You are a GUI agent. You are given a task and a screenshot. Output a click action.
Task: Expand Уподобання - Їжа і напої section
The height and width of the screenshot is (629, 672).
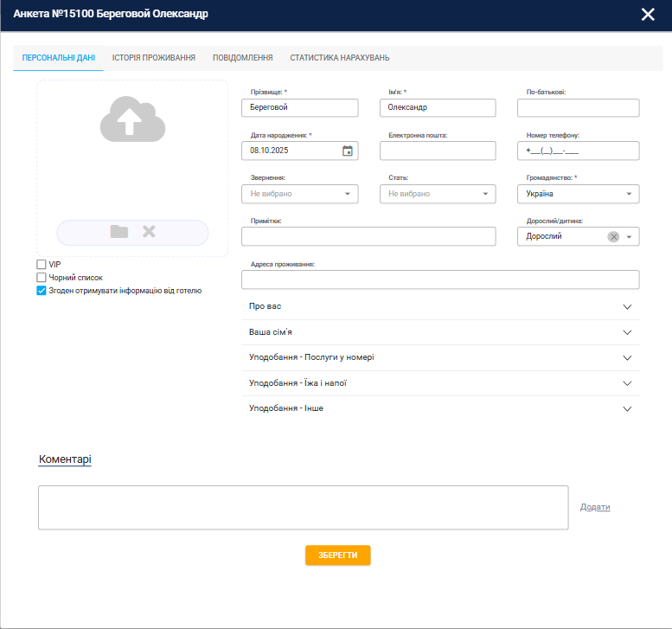[441, 382]
